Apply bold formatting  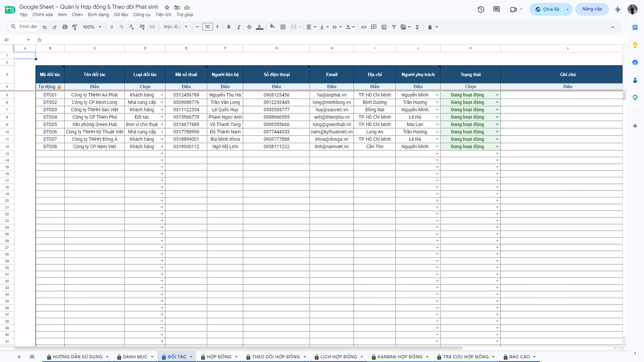pos(229,27)
